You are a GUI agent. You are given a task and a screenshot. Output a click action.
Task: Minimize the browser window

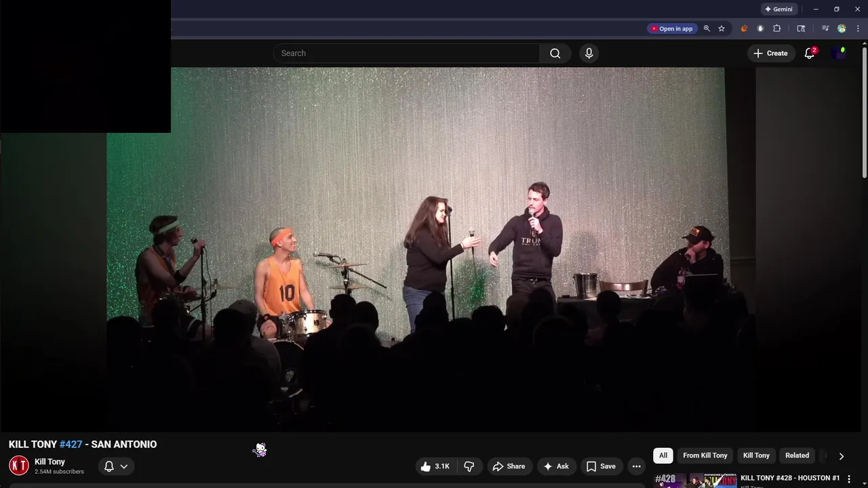[x=816, y=9]
